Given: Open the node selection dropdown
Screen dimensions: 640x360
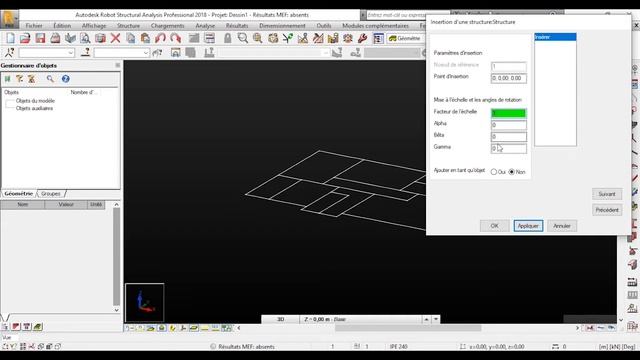Looking at the screenshot, I should pyautogui.click(x=71, y=53).
